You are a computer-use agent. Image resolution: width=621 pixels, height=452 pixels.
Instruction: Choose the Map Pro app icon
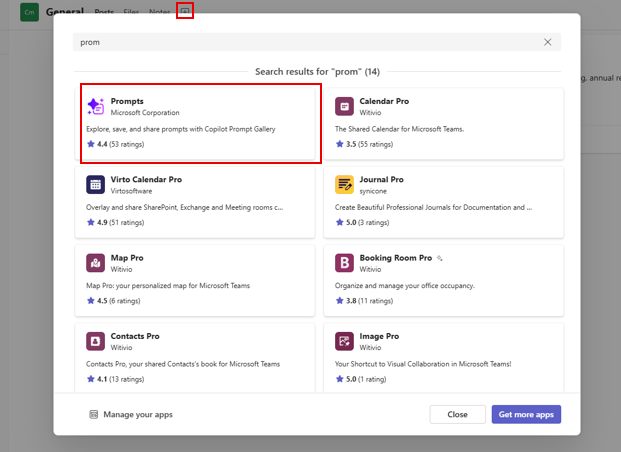pos(95,263)
